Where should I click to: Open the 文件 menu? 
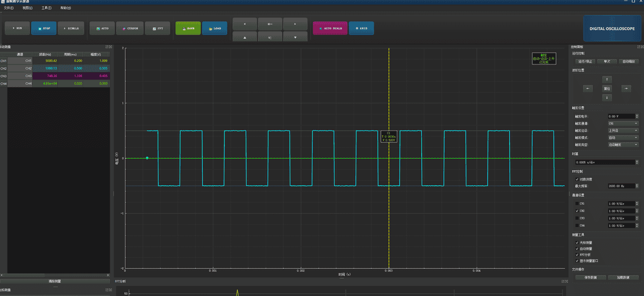9,8
